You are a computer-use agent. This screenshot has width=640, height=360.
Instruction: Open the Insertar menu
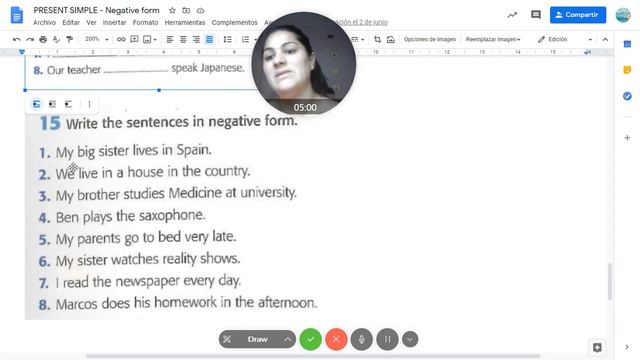(x=114, y=22)
